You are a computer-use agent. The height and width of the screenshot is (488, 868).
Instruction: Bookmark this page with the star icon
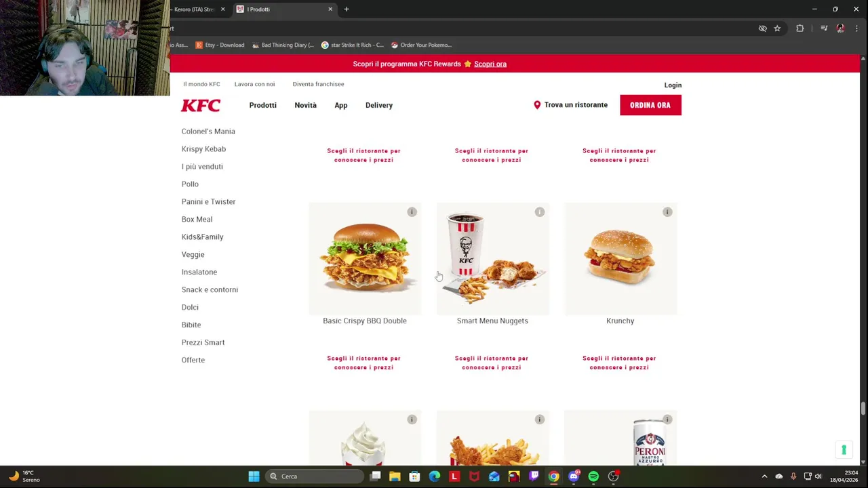pos(777,28)
